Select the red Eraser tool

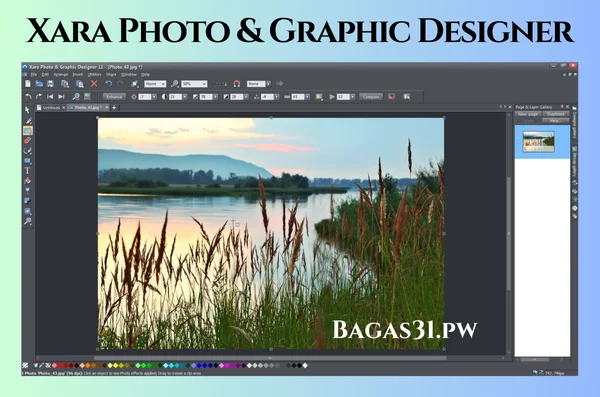(x=28, y=141)
